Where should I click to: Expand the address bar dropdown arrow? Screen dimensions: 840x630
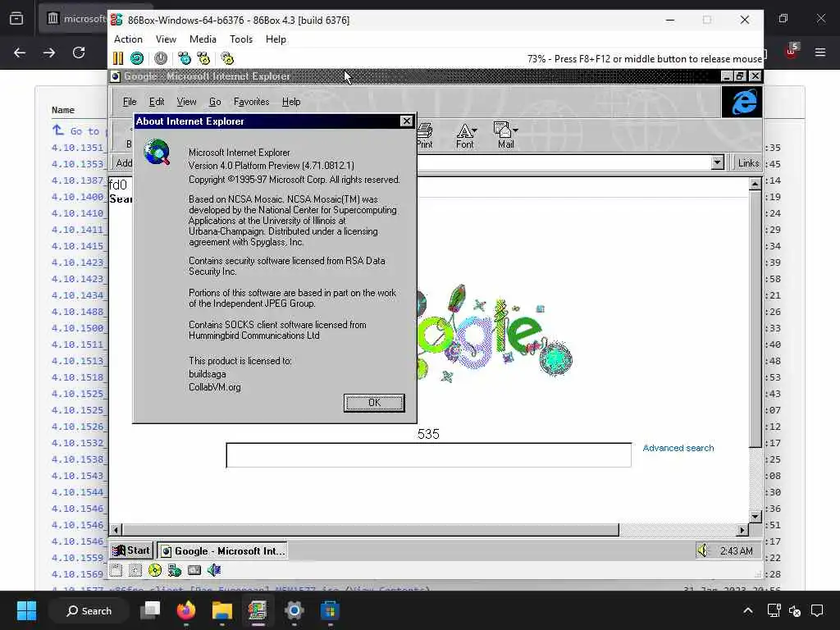(x=717, y=162)
